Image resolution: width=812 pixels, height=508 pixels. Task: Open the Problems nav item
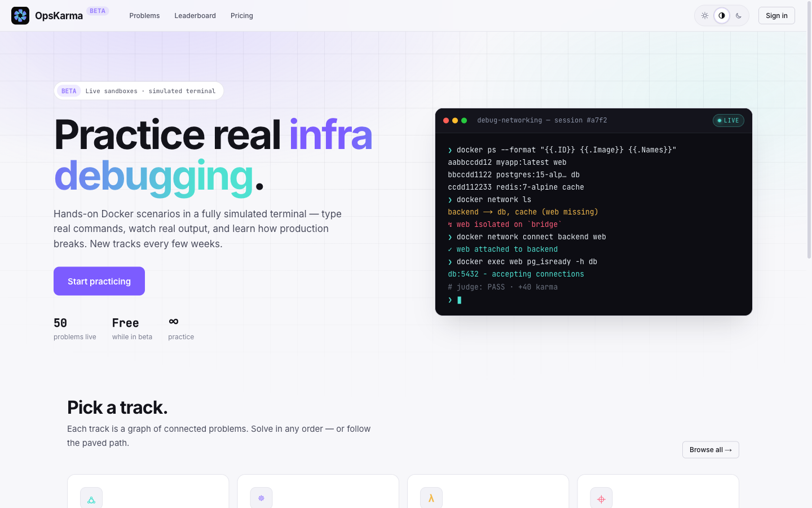tap(144, 16)
